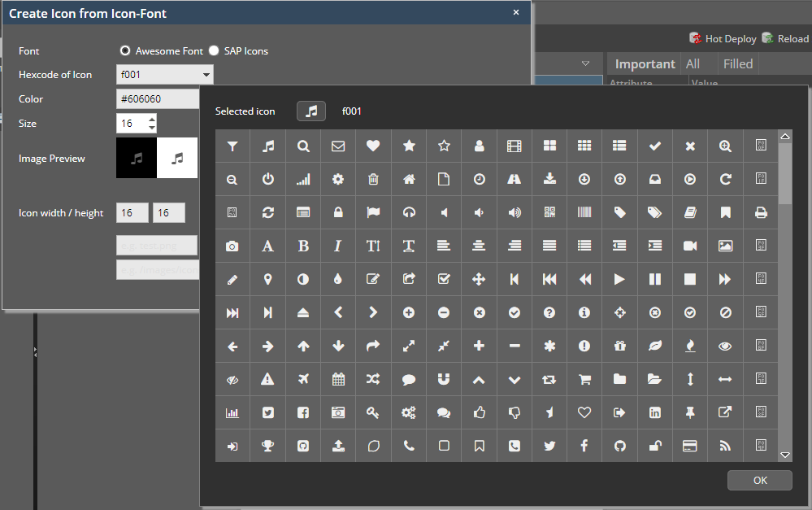Select the envelope icon

click(x=338, y=146)
